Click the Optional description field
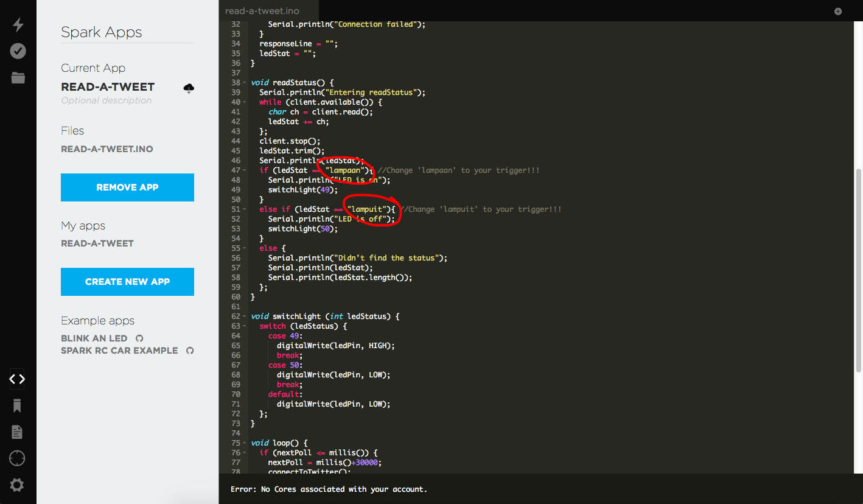Screen dimensions: 863x504 coord(107,100)
